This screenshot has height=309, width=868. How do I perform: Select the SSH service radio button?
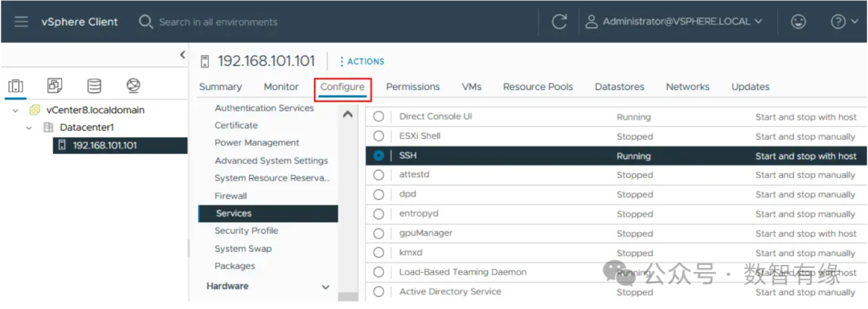point(379,156)
